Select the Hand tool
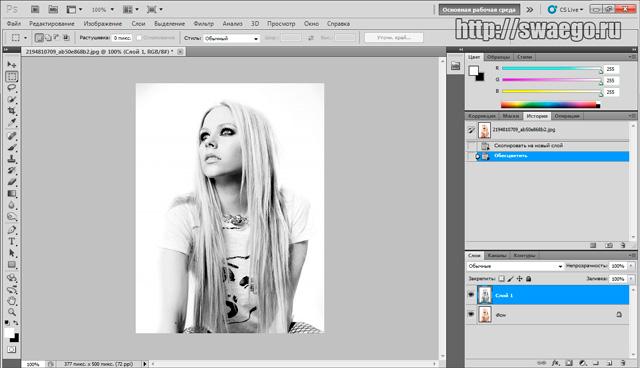The width and height of the screenshot is (640, 368). (x=11, y=301)
